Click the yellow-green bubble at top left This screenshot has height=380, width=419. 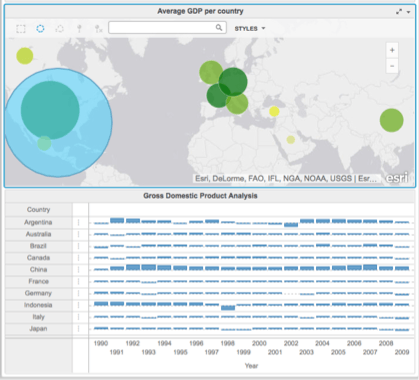coord(25,56)
